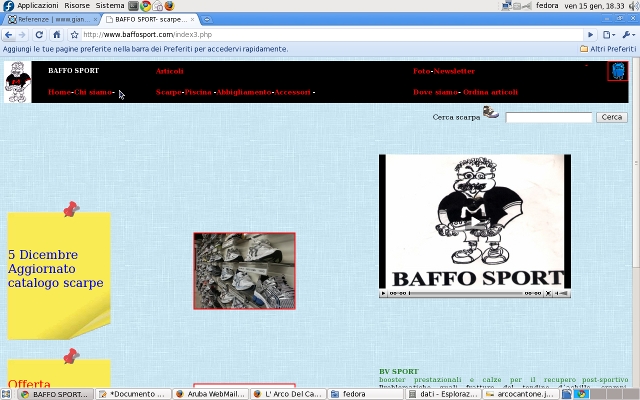Viewport: 640px width, 400px height.
Task: Open the Chi siamo link
Action: click(93, 92)
